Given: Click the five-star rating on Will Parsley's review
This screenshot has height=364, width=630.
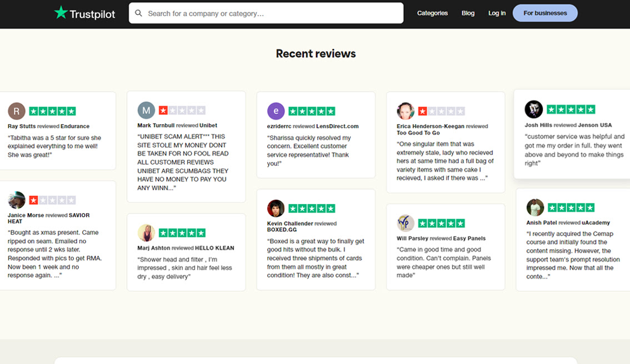Looking at the screenshot, I should (x=441, y=223).
